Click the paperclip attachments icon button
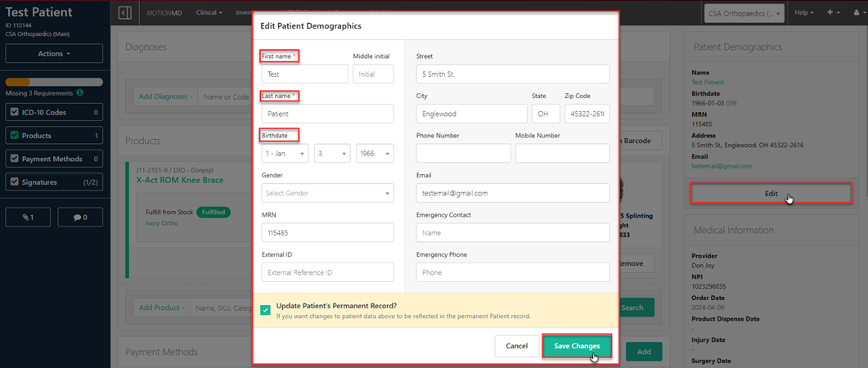 29,217
